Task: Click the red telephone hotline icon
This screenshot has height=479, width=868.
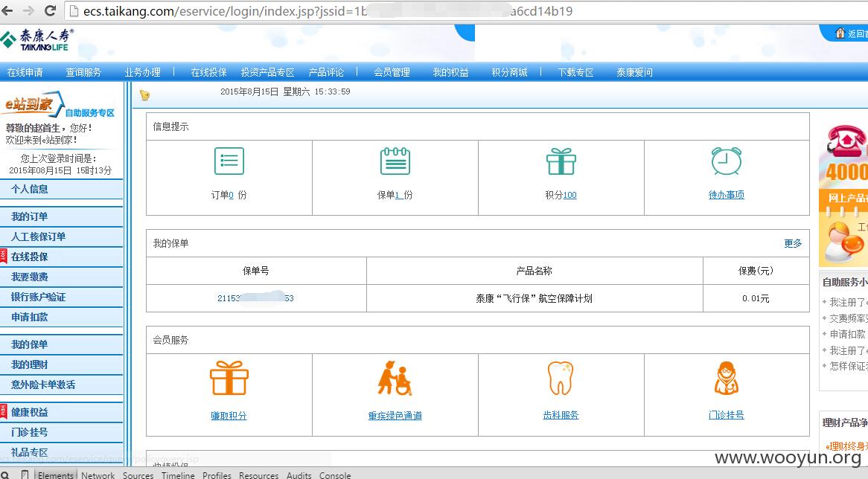Action: (x=846, y=141)
